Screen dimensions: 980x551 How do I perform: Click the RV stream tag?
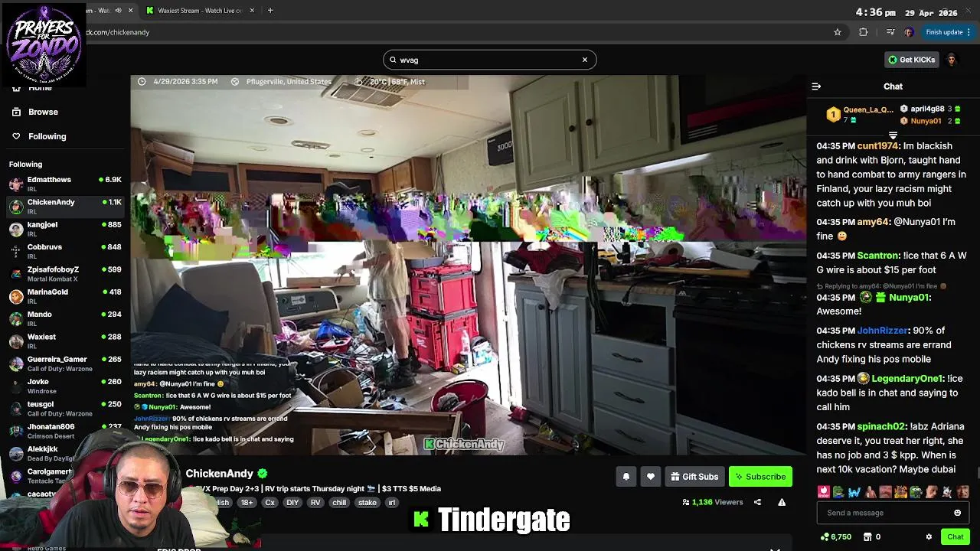[315, 503]
